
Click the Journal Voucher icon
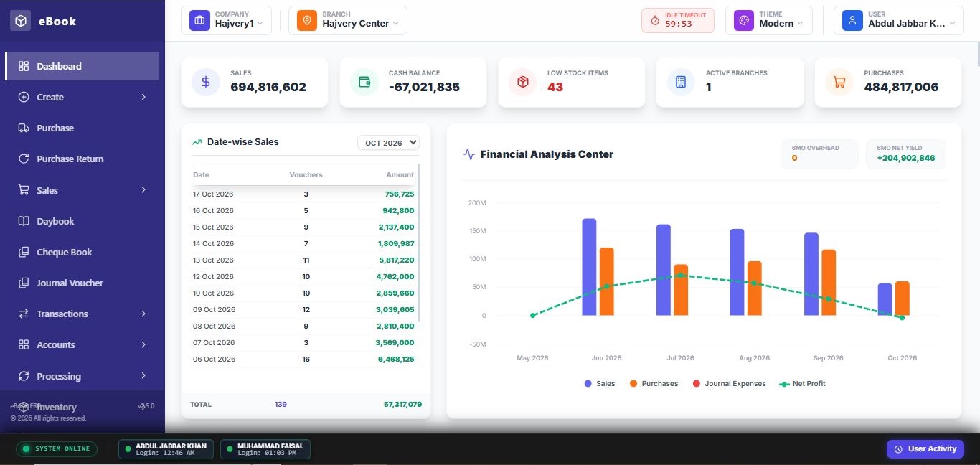tap(24, 283)
